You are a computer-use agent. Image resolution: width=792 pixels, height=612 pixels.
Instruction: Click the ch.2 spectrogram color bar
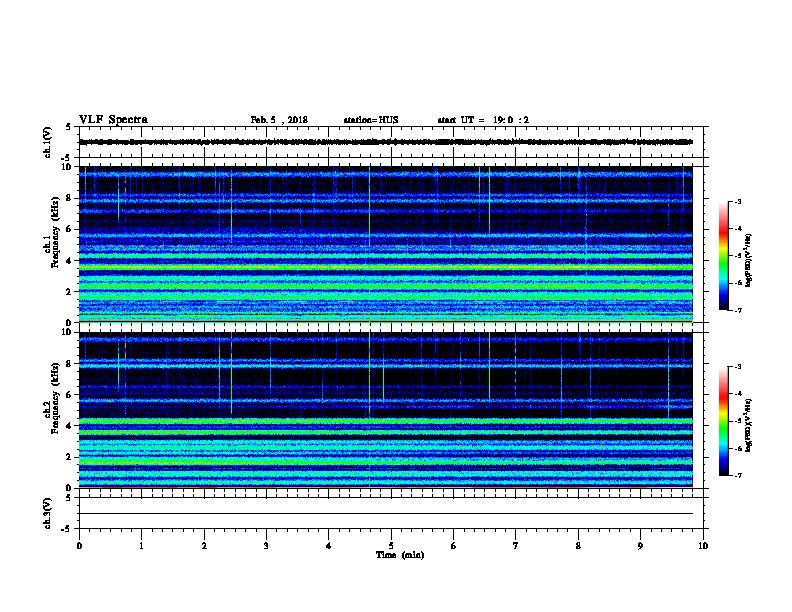723,421
